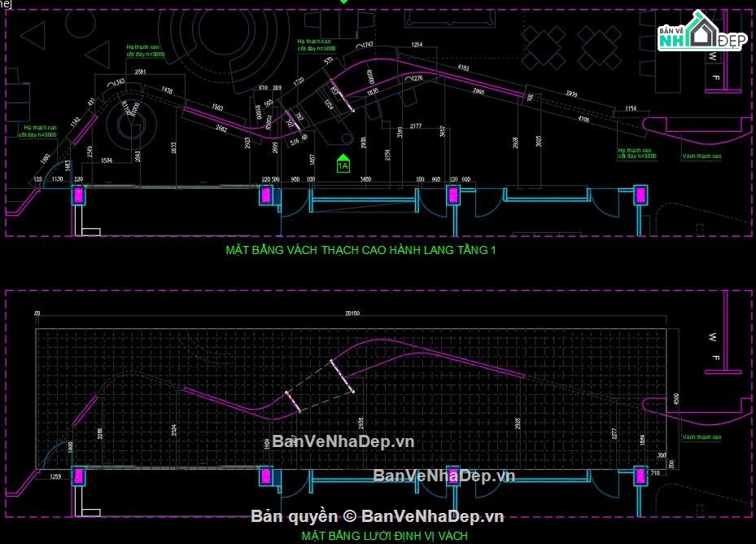Viewport: 756px width, 544px height.
Task: Click the 1438 dimension text
Action: pyautogui.click(x=167, y=90)
